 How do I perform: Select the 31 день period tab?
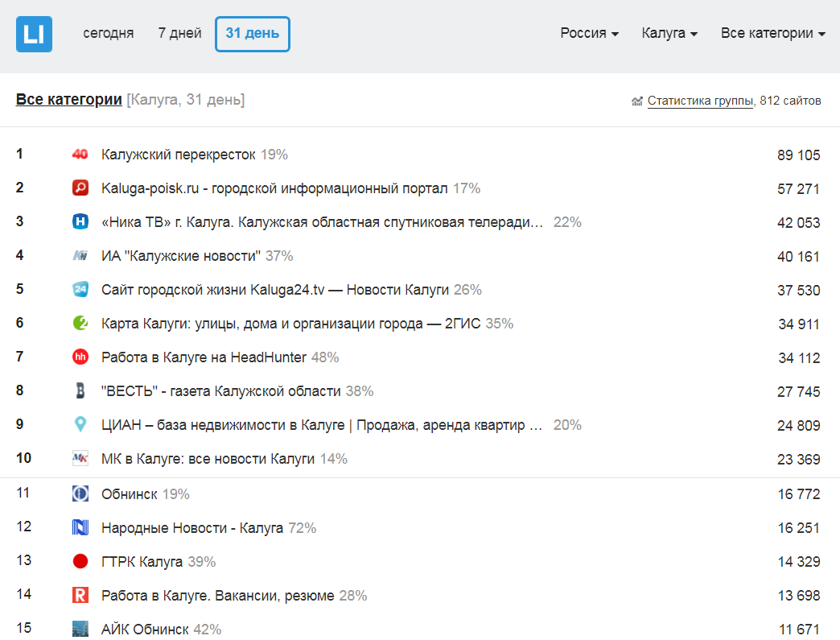[253, 34]
